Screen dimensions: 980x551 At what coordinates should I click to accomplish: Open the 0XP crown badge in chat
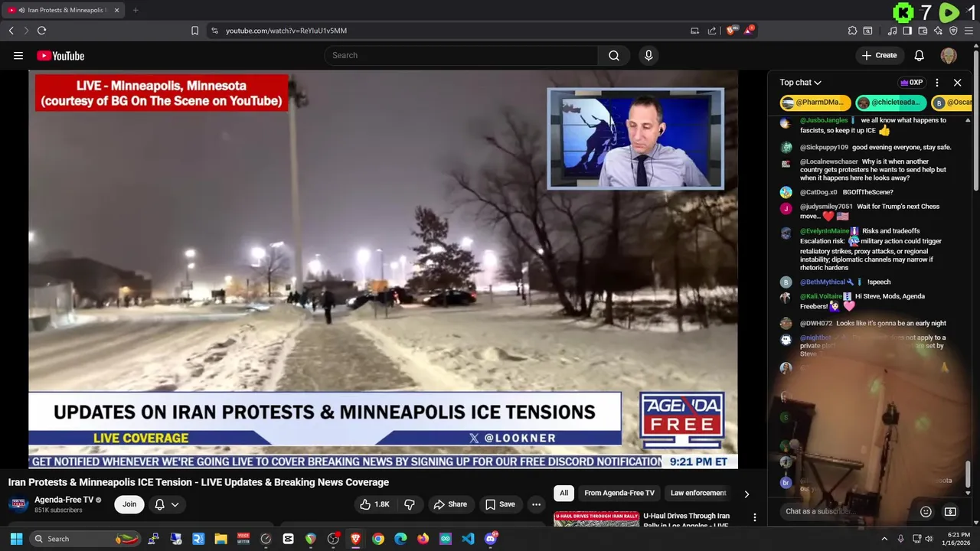click(911, 83)
